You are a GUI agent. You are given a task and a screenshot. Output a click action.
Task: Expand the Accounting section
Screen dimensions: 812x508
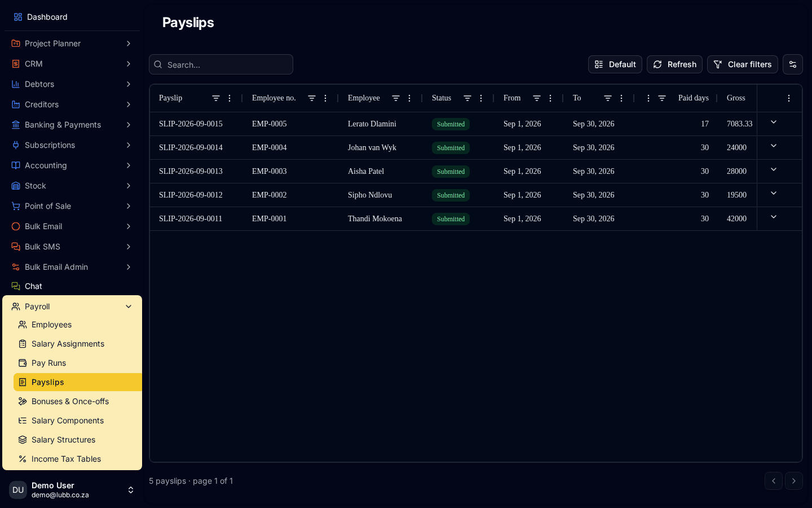pyautogui.click(x=129, y=165)
